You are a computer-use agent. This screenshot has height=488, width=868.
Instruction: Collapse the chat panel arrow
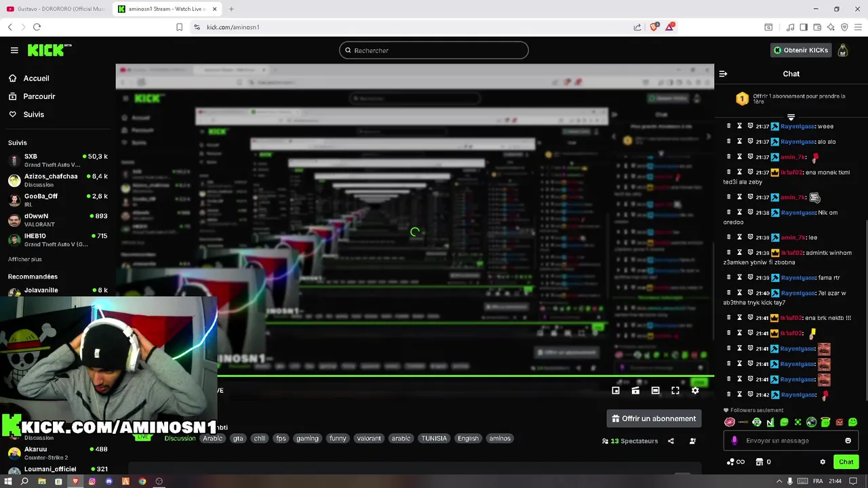tap(723, 74)
